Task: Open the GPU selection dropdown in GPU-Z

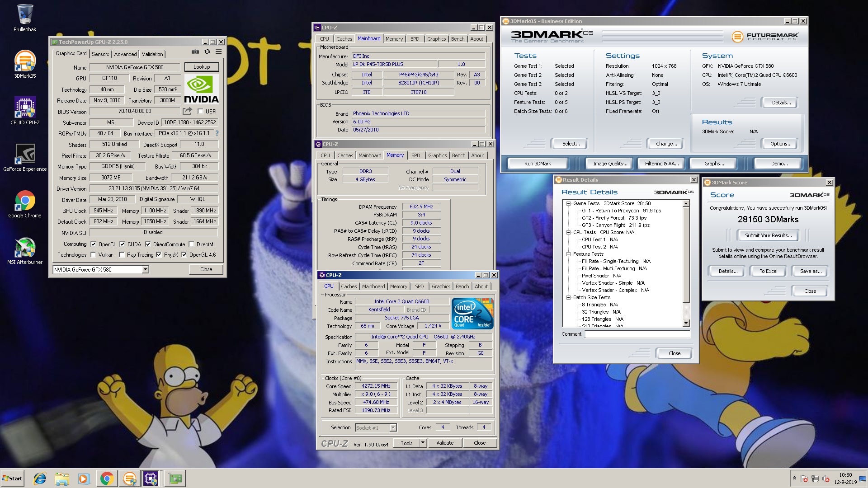Action: 145,269
